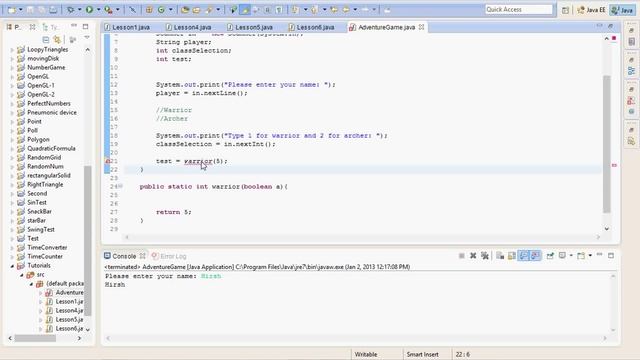Open the Debug configurations dropdown arrow

coord(79,10)
